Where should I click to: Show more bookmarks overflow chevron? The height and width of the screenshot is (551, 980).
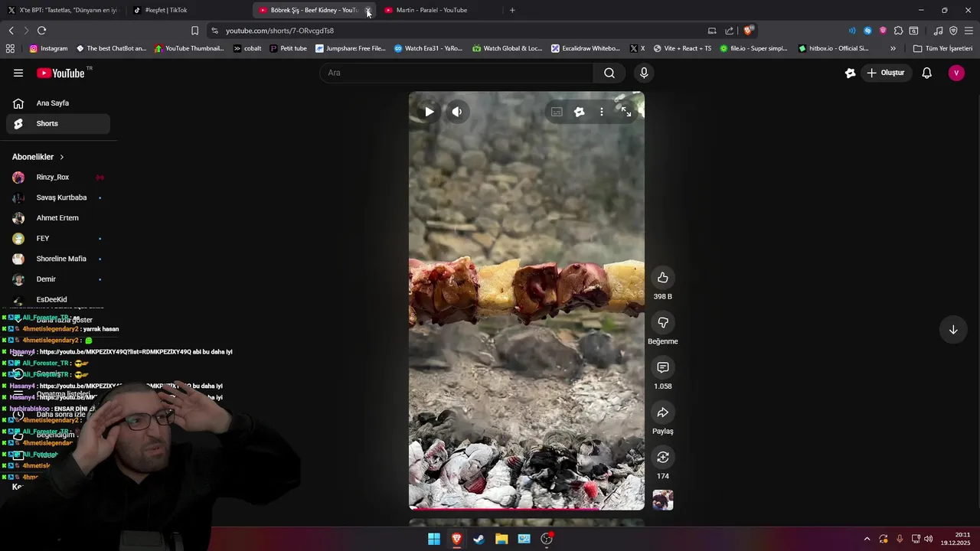pos(893,48)
